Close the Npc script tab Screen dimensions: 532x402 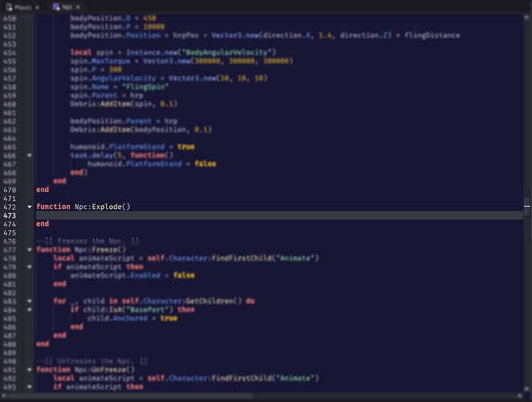click(78, 7)
